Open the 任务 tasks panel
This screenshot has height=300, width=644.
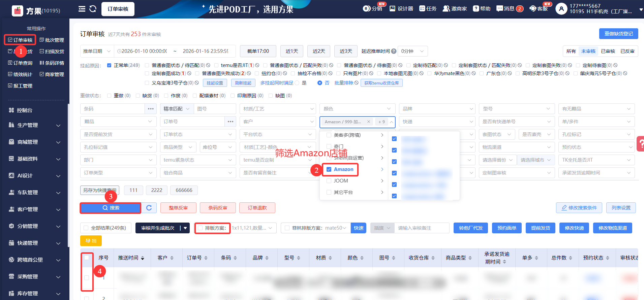click(x=428, y=8)
